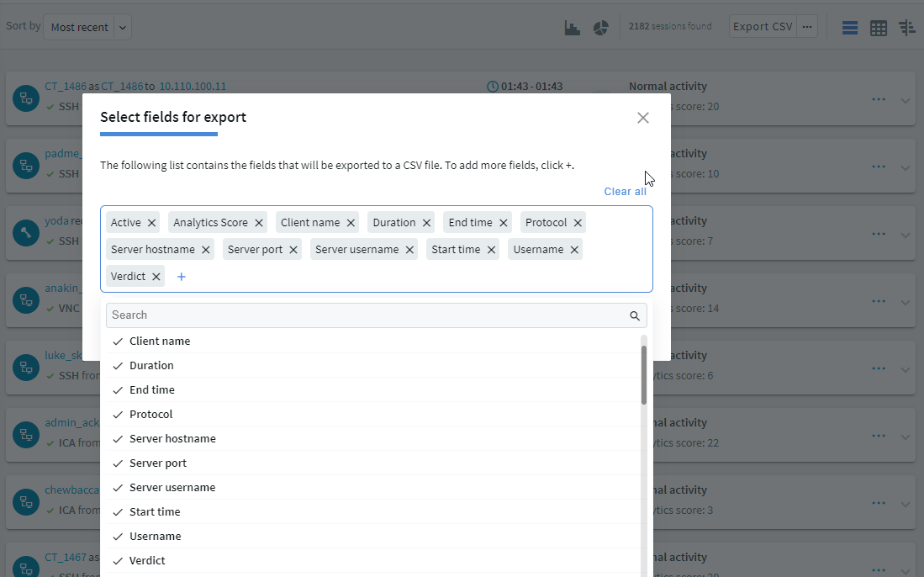
Task: Select Verdict in the dropdown list
Action: (147, 561)
